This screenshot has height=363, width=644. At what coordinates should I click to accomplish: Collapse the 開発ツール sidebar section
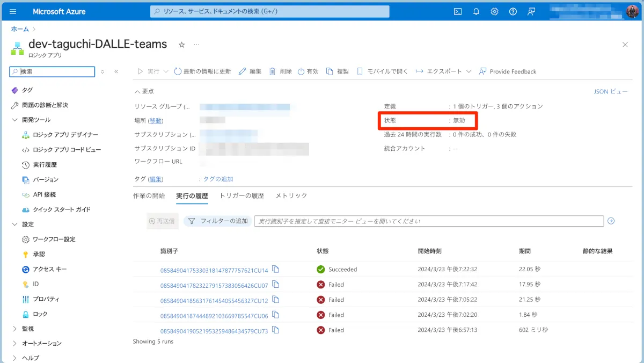click(14, 120)
